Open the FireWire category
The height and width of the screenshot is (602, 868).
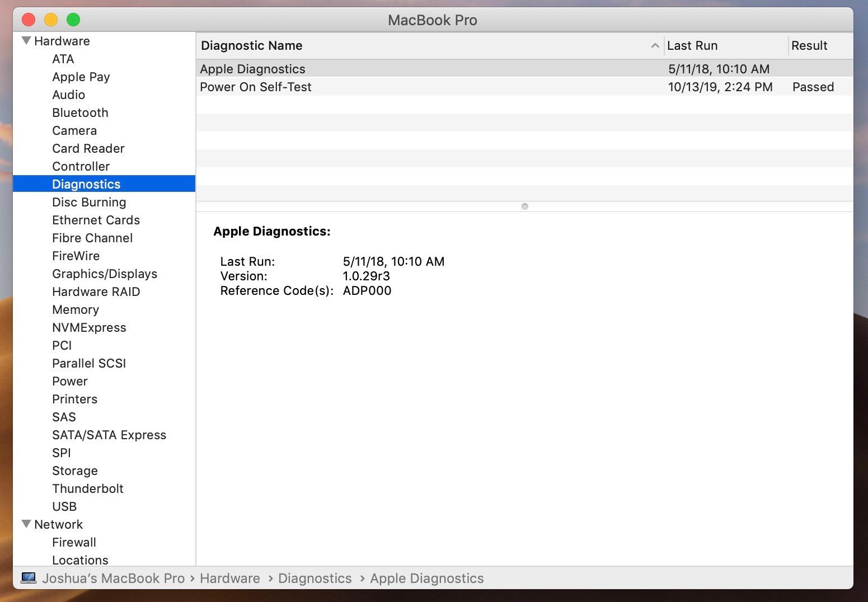(x=76, y=256)
